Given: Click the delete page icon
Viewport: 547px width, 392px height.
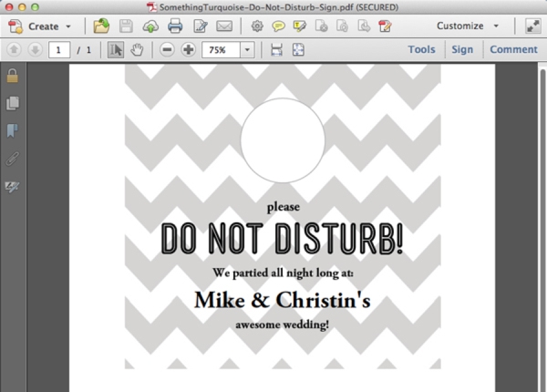Looking at the screenshot, I should point(321,26).
